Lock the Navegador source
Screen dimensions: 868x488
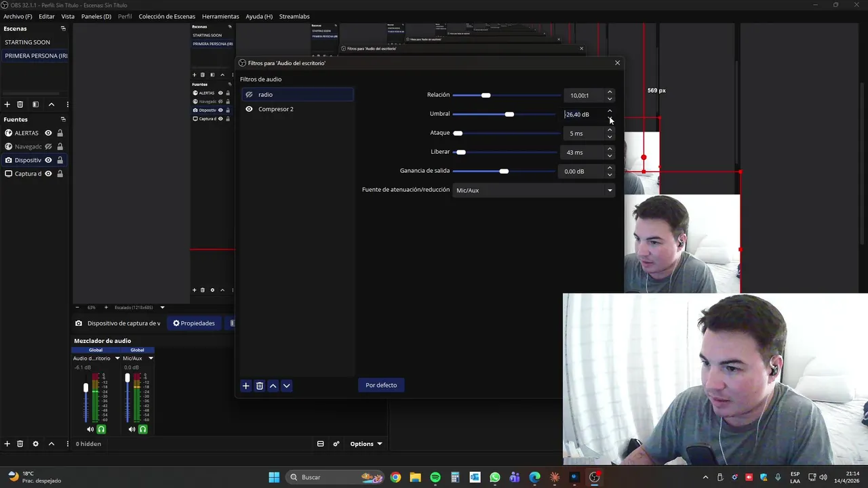point(60,146)
